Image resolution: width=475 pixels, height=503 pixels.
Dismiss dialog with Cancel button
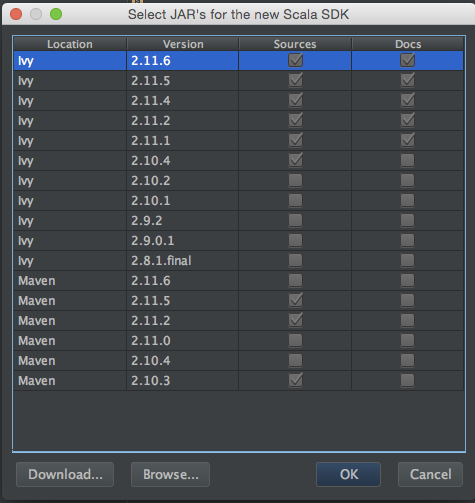point(430,474)
